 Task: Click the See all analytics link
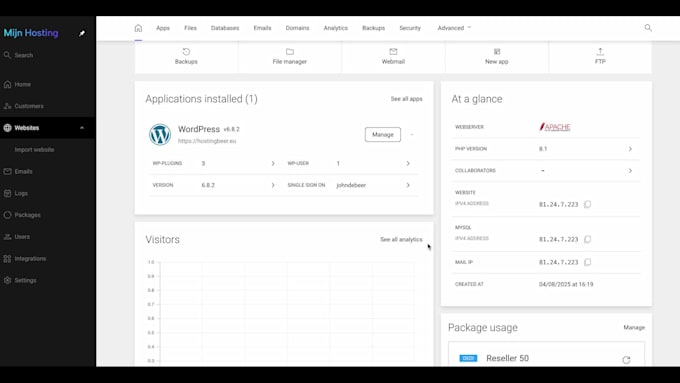click(x=401, y=239)
